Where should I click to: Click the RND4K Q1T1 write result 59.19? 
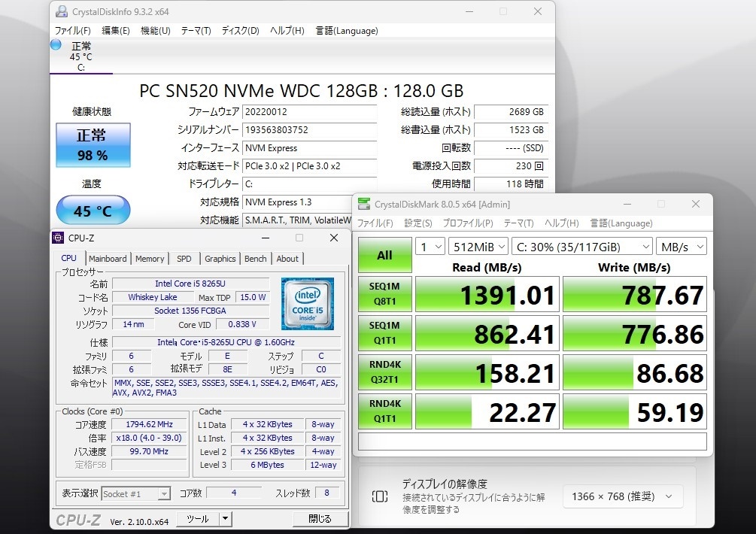coord(634,411)
